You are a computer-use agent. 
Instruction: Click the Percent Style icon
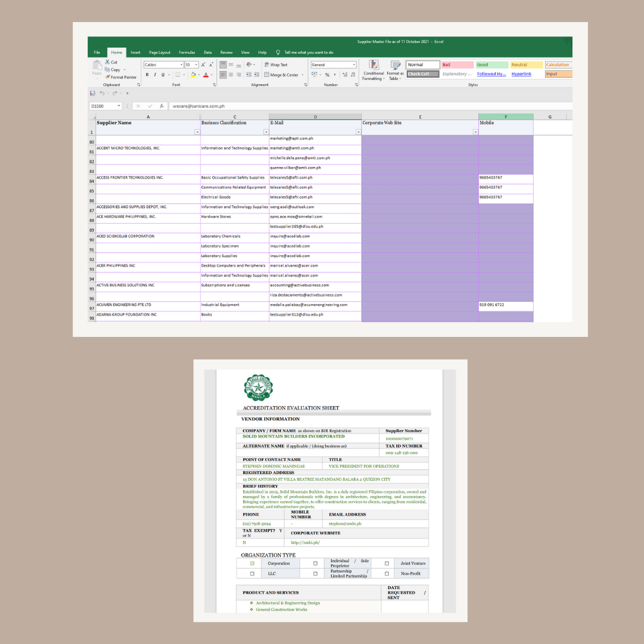click(x=327, y=75)
